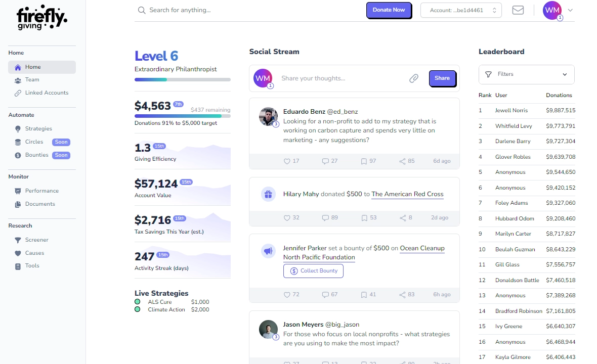This screenshot has height=364, width=597.
Task: Toggle the Climate Action strategy status dot
Action: pos(137,309)
